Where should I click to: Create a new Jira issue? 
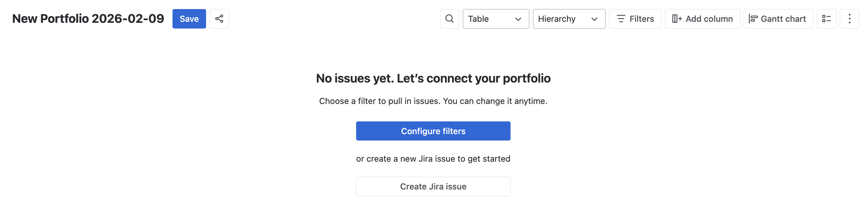pyautogui.click(x=433, y=186)
